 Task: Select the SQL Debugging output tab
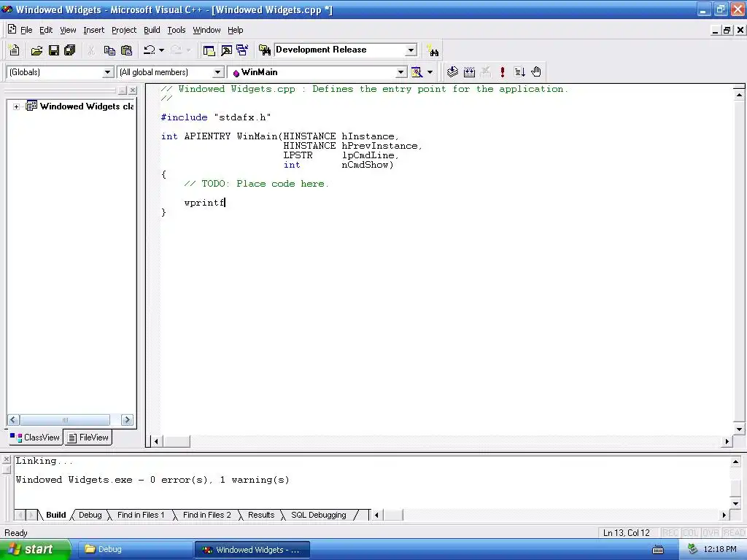pos(319,515)
